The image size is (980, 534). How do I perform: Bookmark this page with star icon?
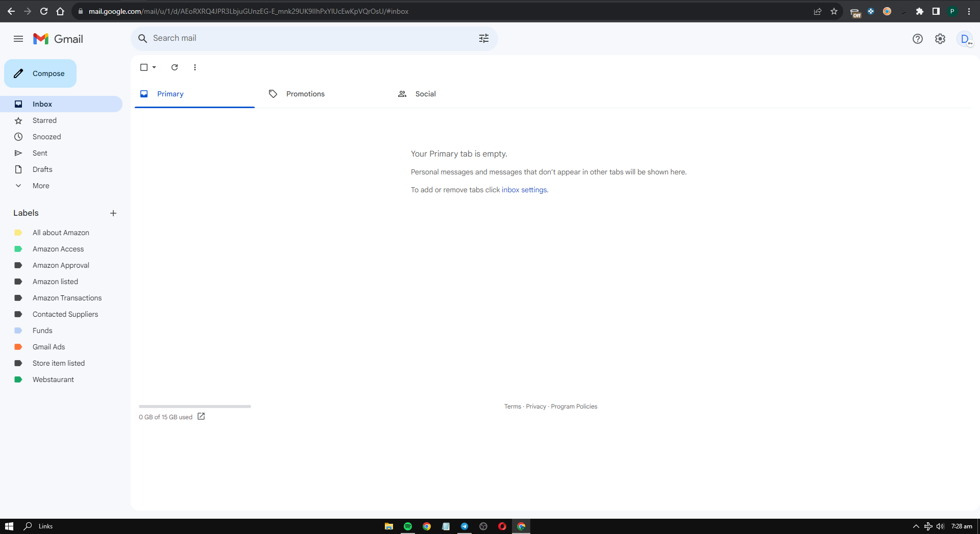[834, 11]
